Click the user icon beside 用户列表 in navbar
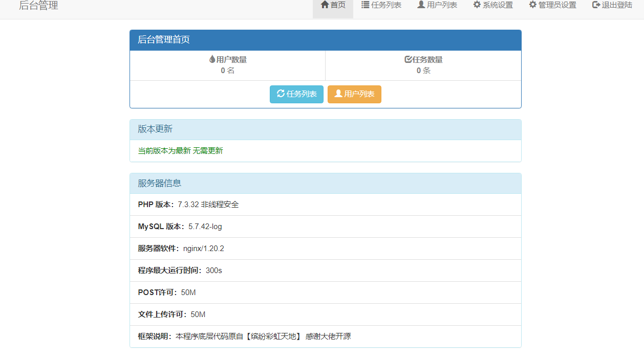 [421, 5]
